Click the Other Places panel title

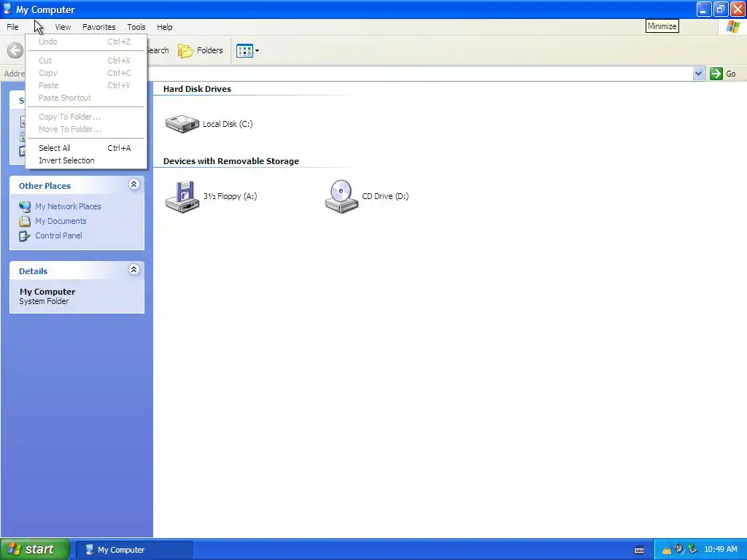tap(44, 186)
